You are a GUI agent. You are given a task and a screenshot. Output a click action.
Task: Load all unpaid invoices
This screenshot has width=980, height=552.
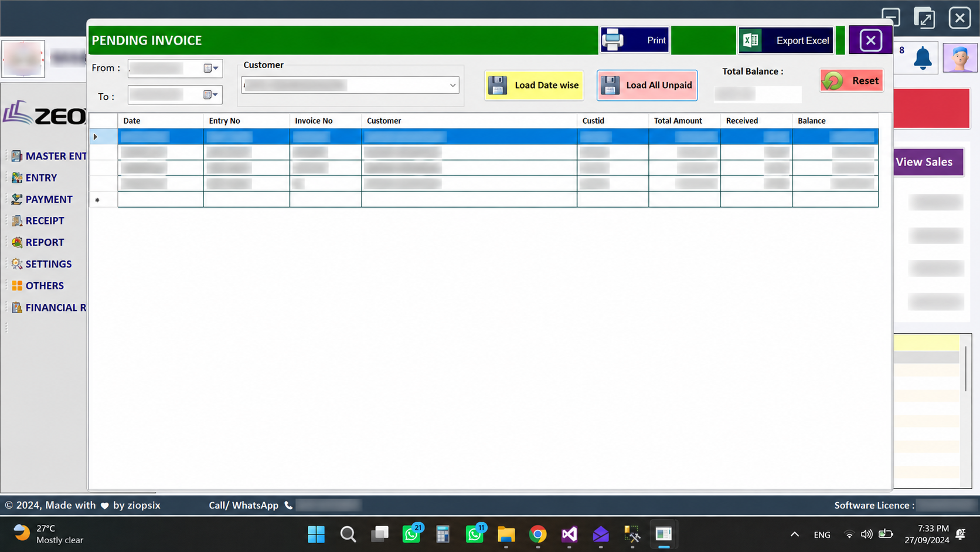[x=647, y=85]
